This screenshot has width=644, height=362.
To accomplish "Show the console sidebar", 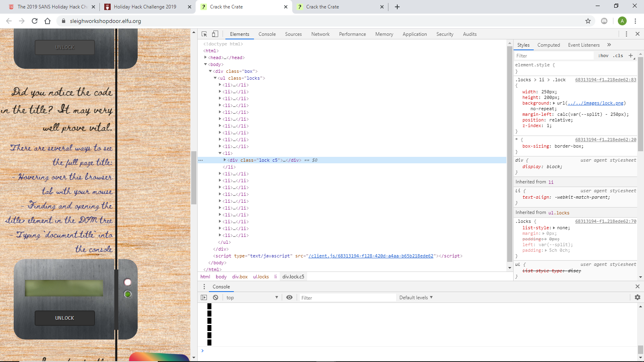I will click(204, 298).
